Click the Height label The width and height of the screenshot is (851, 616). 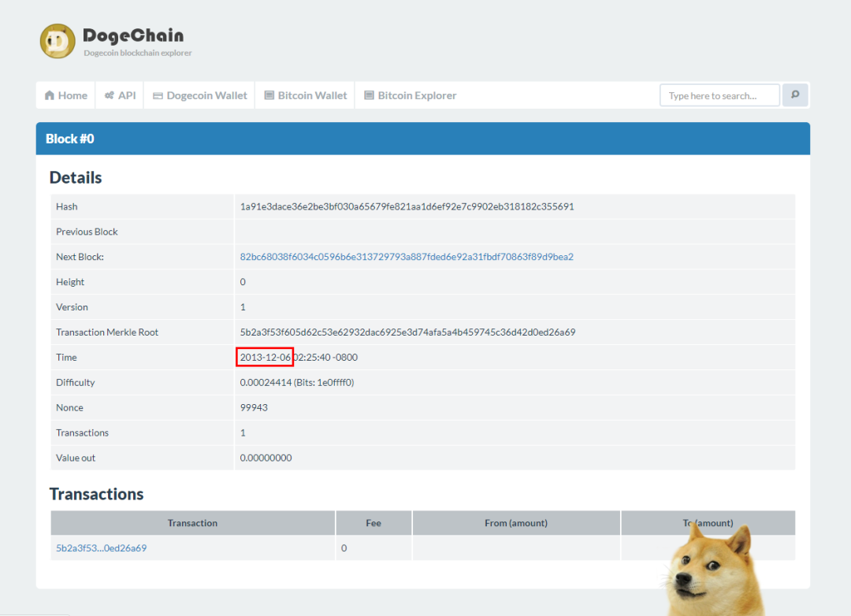tap(70, 282)
